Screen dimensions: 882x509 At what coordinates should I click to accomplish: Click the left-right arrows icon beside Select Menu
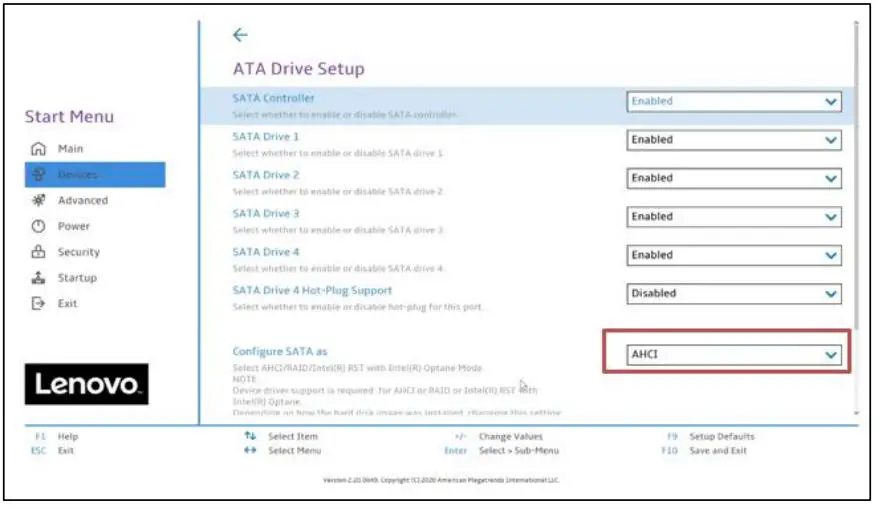click(x=250, y=450)
